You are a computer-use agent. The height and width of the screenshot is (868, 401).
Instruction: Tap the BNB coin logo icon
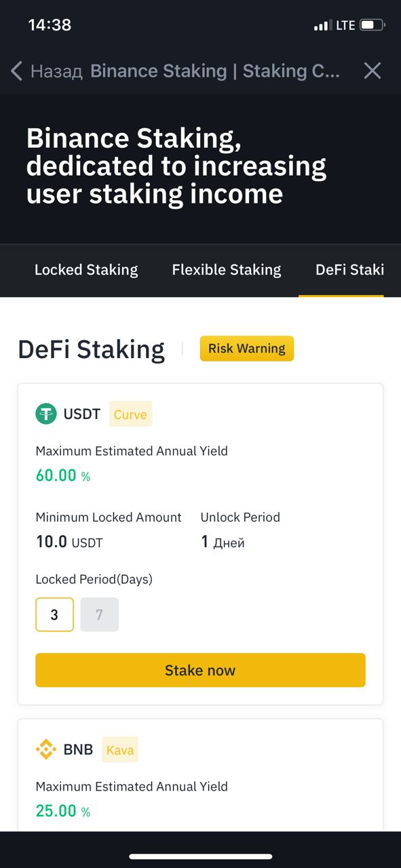tap(46, 749)
